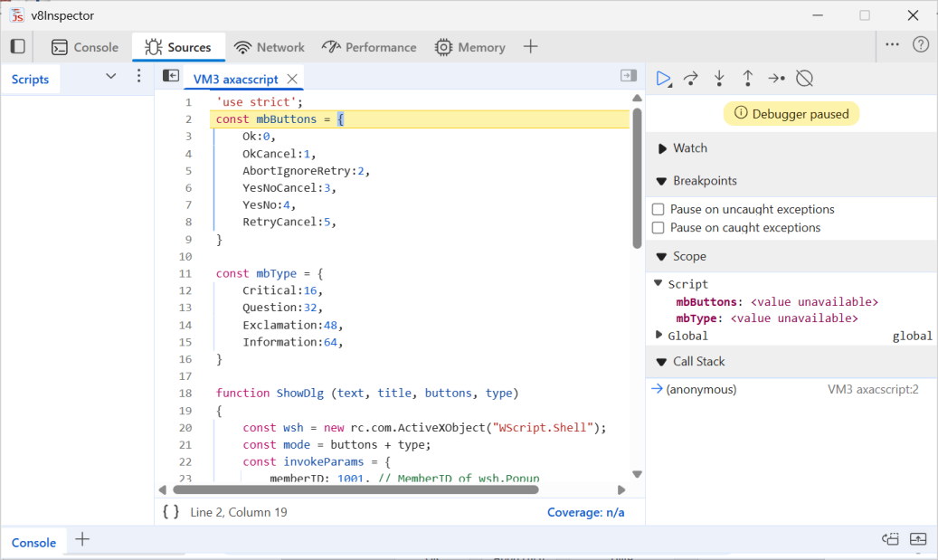This screenshot has width=938, height=560.
Task: Open the Scripts pane chevron dropdown
Action: point(111,77)
